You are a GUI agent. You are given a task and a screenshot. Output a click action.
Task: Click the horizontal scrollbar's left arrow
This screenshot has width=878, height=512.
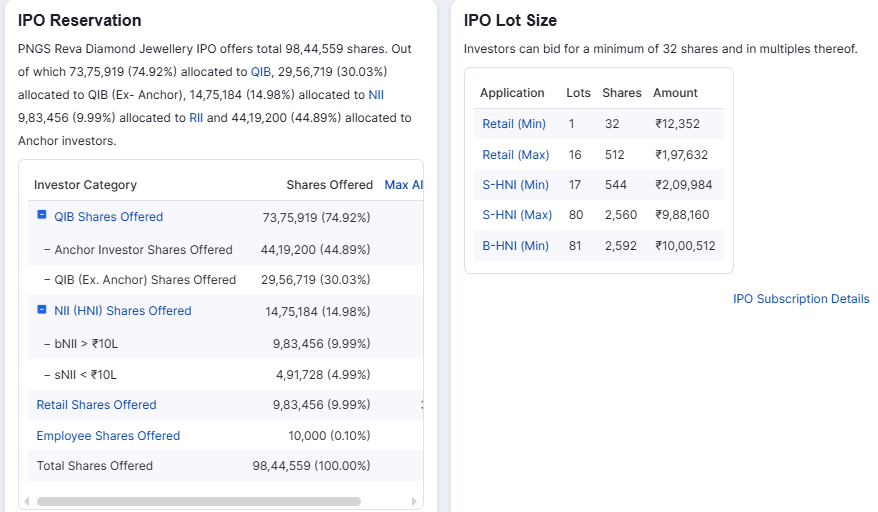pos(26,501)
